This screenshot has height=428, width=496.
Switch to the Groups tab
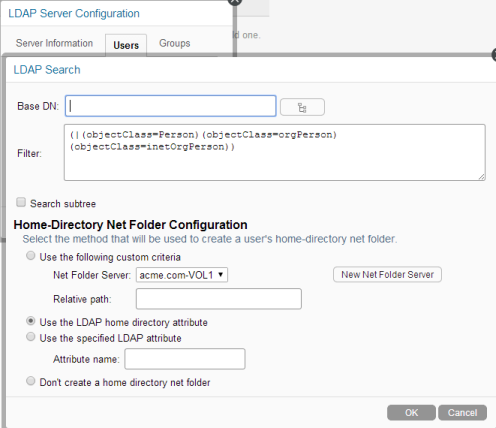pos(175,43)
